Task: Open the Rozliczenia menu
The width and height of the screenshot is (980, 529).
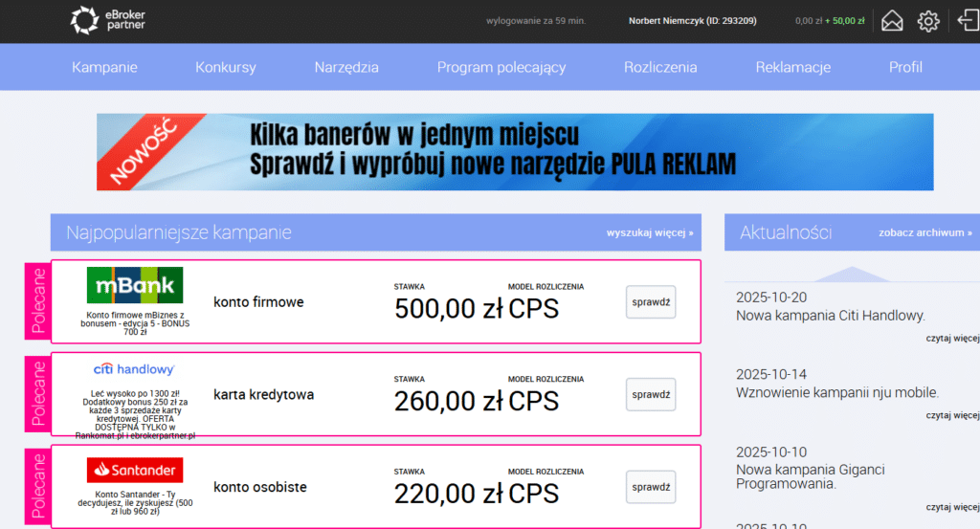Action: [660, 68]
